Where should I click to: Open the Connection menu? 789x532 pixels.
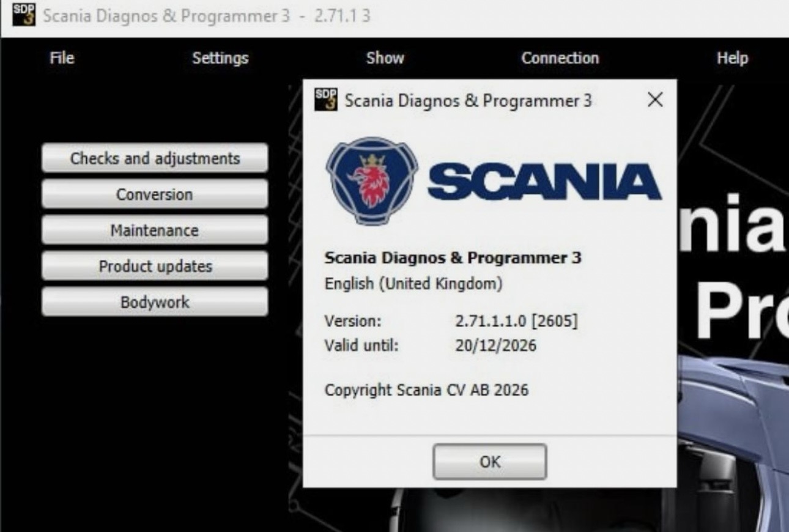click(560, 58)
